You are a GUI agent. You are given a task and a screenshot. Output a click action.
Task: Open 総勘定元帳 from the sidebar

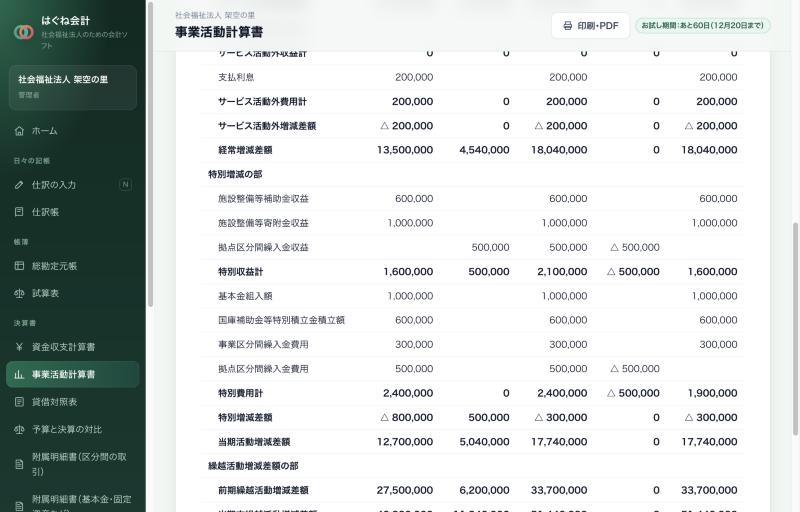tap(72, 266)
